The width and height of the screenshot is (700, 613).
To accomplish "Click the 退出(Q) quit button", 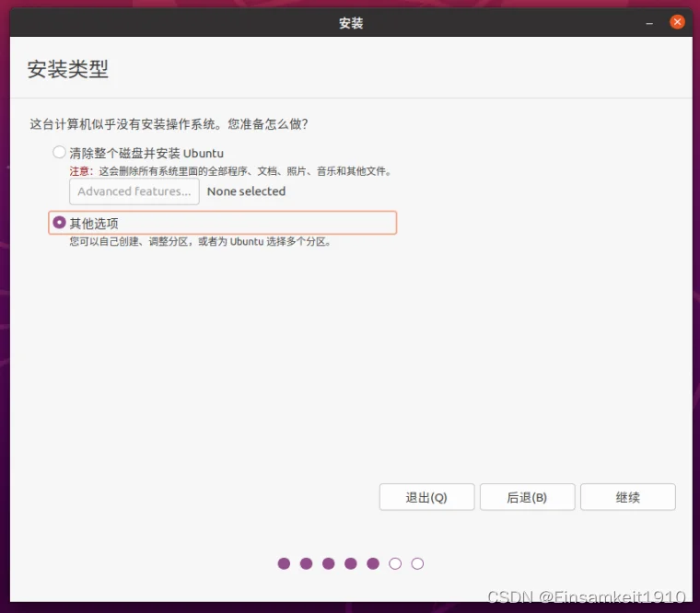I will coord(426,497).
